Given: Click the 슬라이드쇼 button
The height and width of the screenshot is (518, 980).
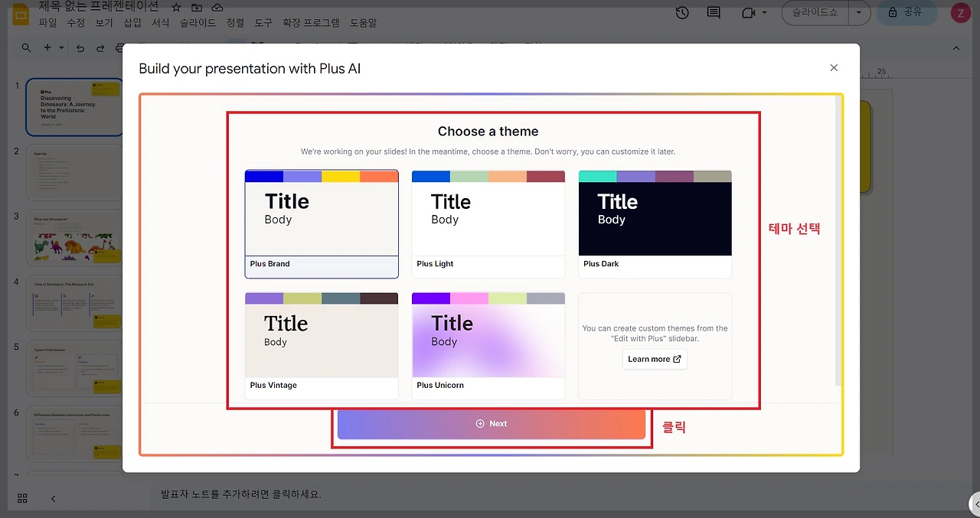Looking at the screenshot, I should tap(815, 12).
